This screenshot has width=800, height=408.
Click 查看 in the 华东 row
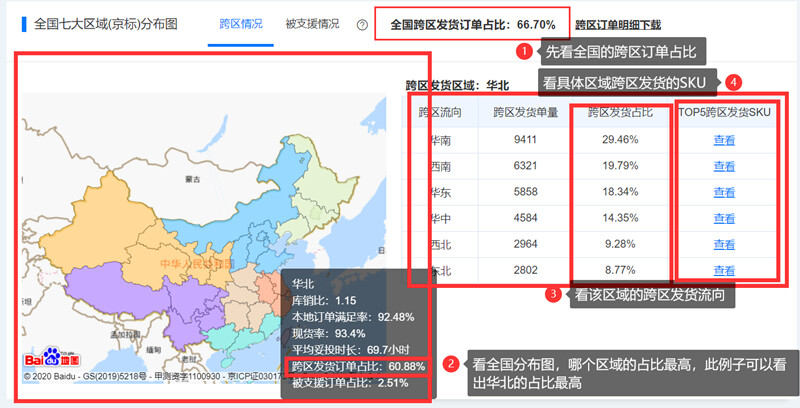tap(724, 192)
